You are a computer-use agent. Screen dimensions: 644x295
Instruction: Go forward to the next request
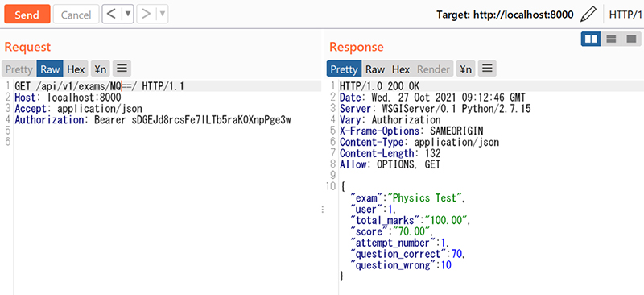pyautogui.click(x=147, y=15)
